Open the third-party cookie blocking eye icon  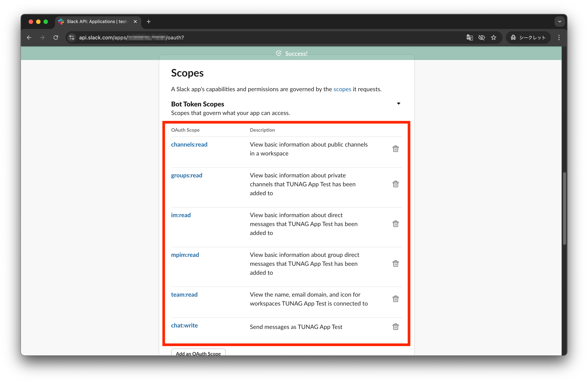pyautogui.click(x=482, y=38)
